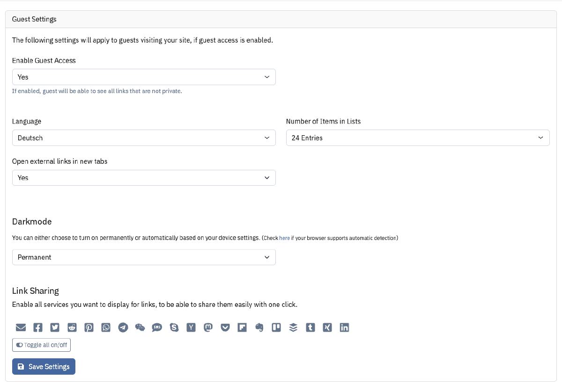
Task: Enable the Evernote sharing service
Action: [x=259, y=327]
